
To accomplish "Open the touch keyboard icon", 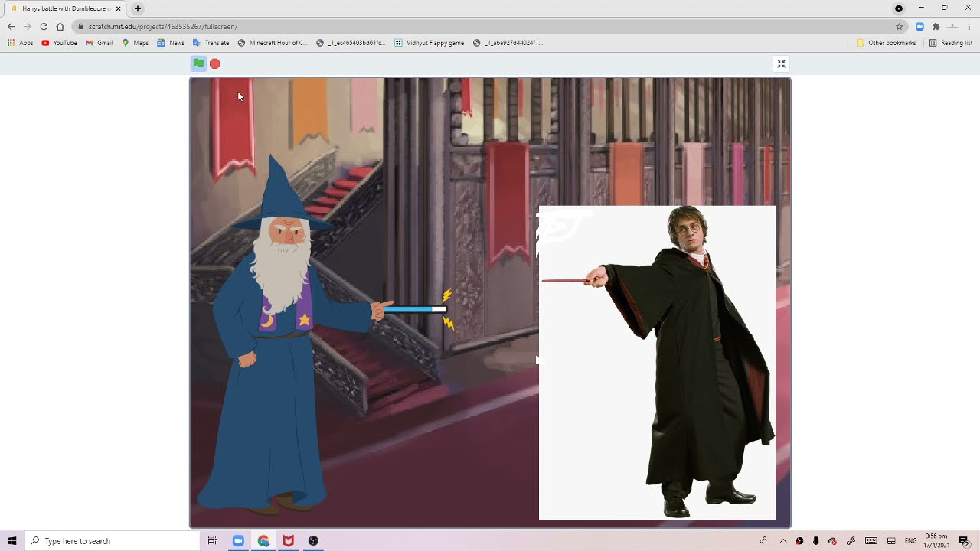I will pyautogui.click(x=871, y=541).
